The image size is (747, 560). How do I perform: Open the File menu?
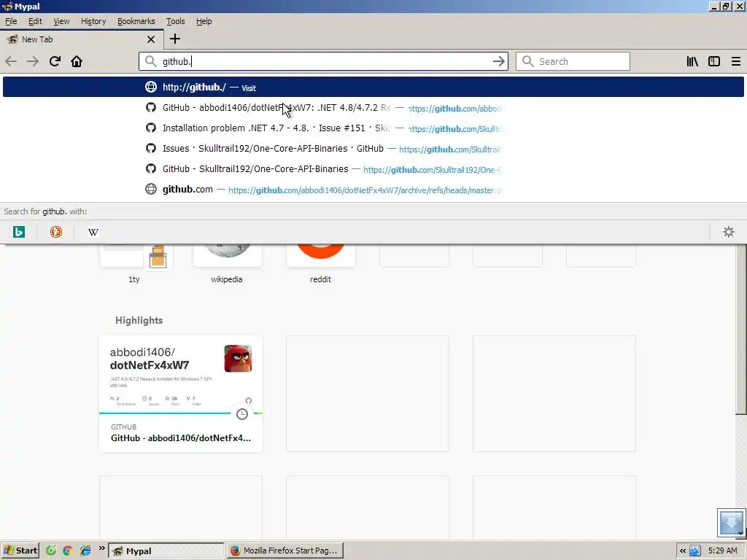coord(11,21)
